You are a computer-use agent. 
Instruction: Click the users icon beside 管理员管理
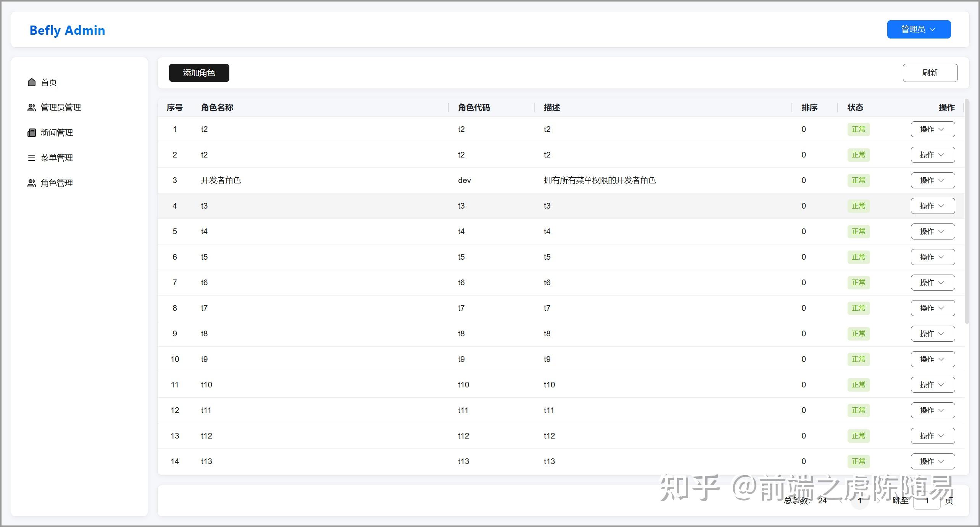click(x=32, y=108)
